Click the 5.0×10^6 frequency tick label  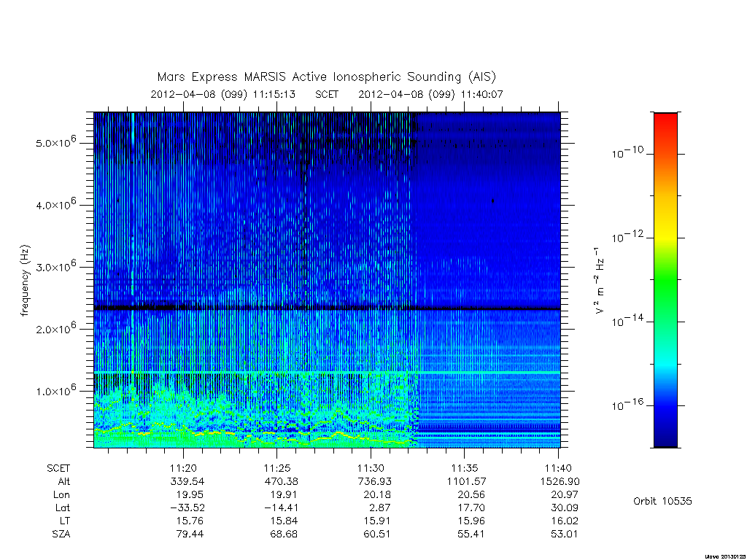(56, 142)
